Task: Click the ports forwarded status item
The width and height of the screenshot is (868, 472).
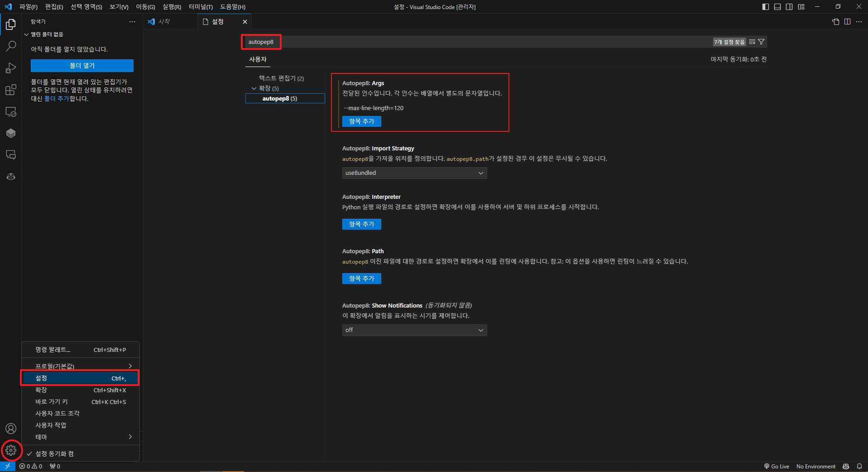Action: pyautogui.click(x=55, y=466)
